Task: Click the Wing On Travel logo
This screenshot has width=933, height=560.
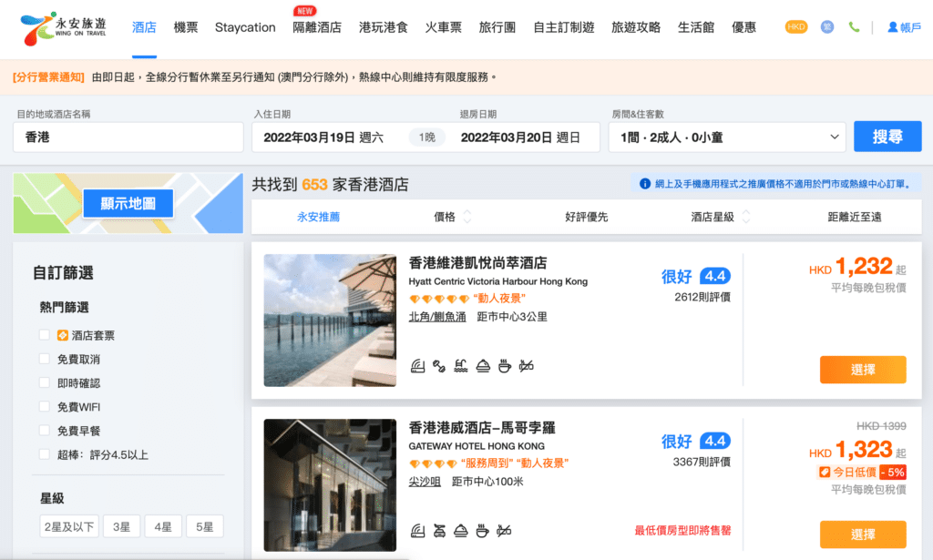Action: 63,28
